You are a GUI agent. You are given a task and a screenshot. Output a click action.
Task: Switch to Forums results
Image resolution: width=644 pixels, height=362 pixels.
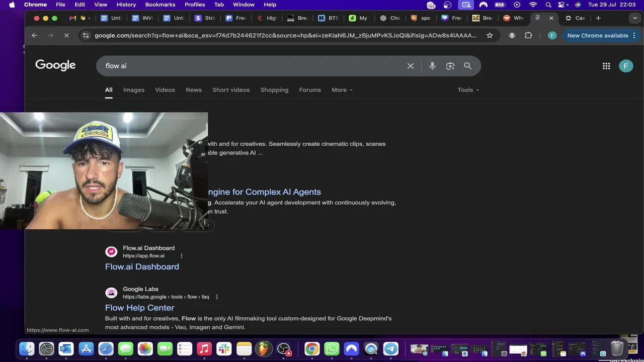[310, 90]
